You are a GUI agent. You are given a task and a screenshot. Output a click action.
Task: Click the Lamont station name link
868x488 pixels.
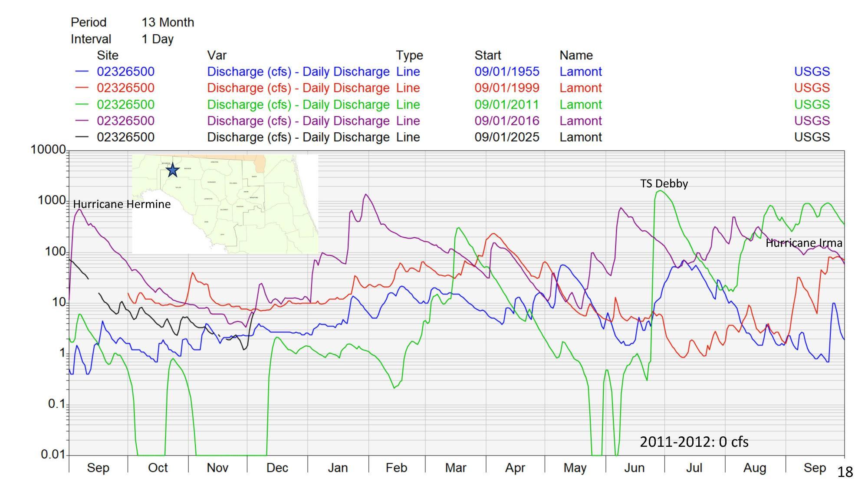click(x=581, y=72)
